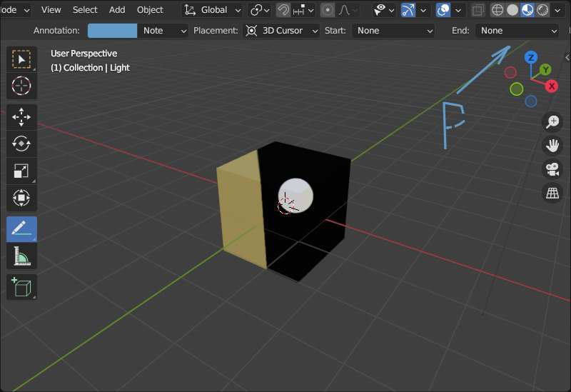
Task: Open the Global transform orientation dropdown
Action: [x=213, y=10]
